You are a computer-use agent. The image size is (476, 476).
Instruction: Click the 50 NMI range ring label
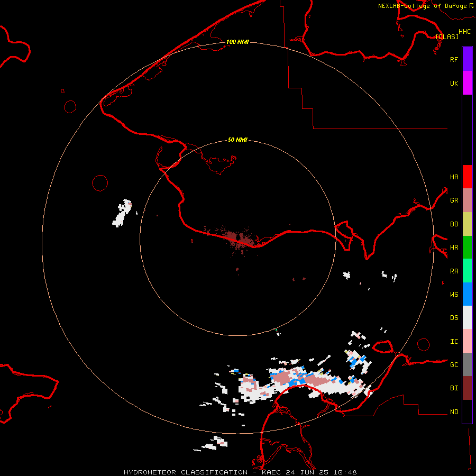point(237,140)
